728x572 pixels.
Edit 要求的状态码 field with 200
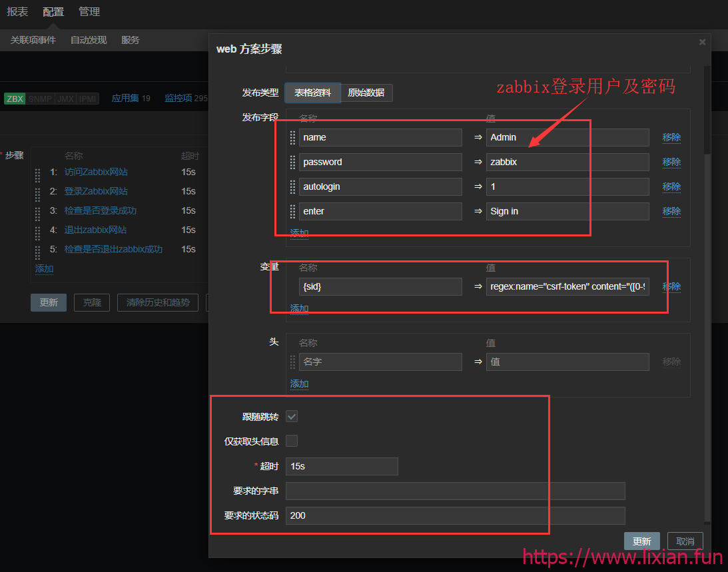coord(456,515)
